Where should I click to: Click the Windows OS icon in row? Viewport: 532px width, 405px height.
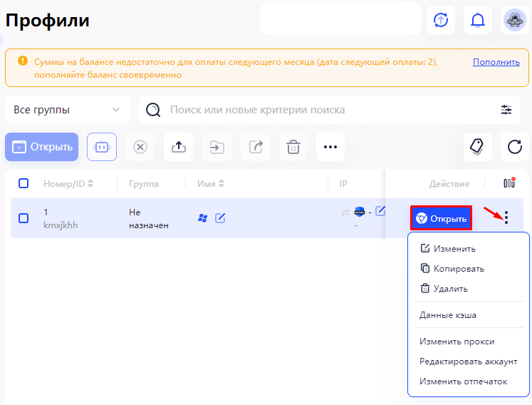(x=202, y=217)
